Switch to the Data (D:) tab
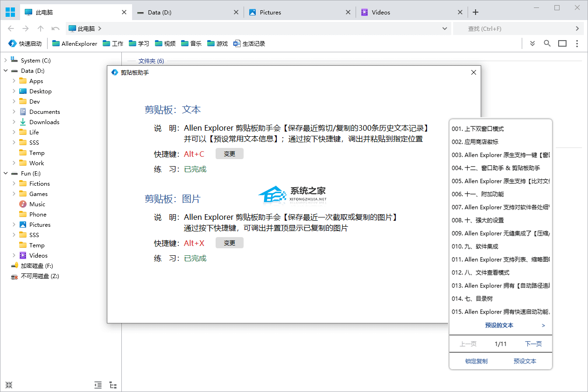 (x=188, y=12)
